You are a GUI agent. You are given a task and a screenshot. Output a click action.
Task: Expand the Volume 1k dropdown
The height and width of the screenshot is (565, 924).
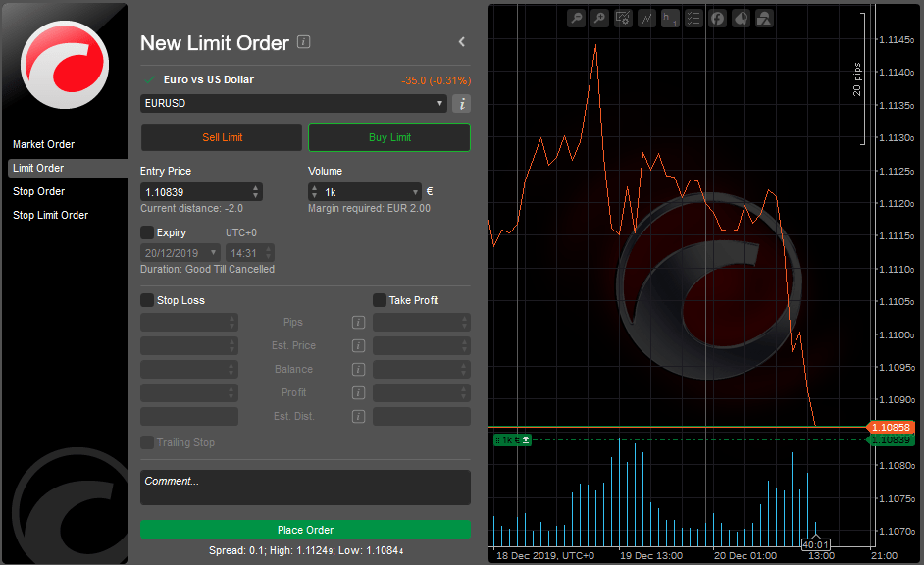point(416,192)
